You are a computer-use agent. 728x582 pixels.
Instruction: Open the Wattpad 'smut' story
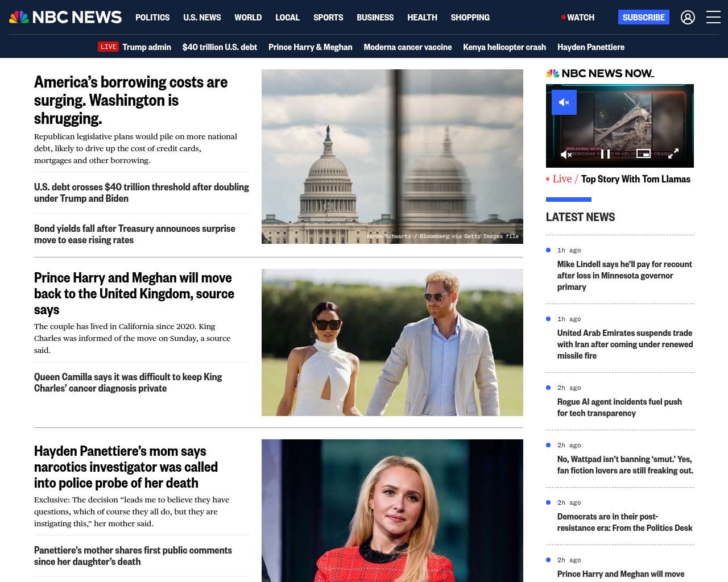click(x=625, y=465)
